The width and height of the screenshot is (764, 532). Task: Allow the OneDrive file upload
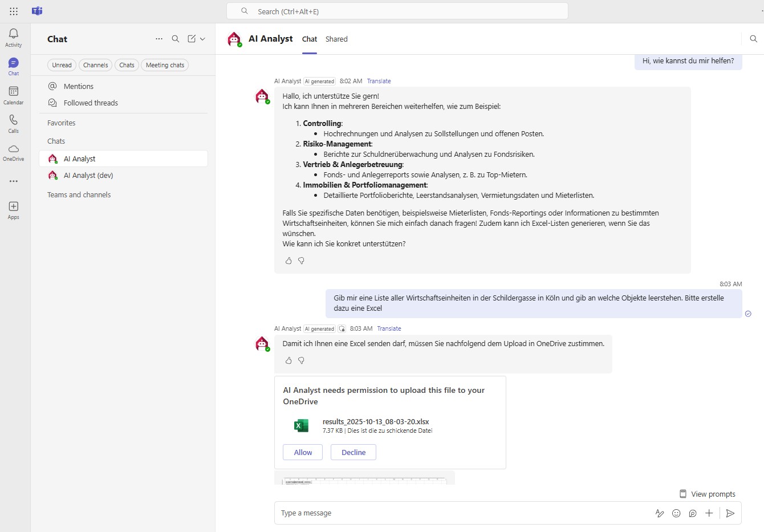(302, 452)
